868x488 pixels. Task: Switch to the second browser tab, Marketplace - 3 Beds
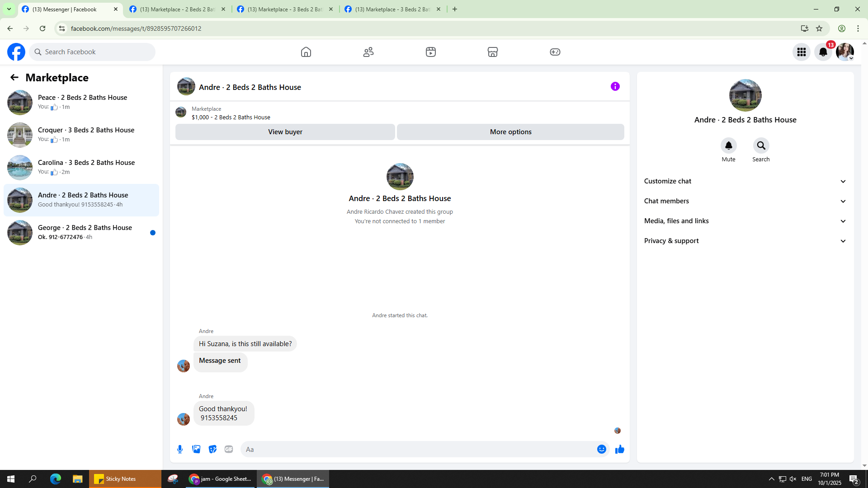coord(285,9)
